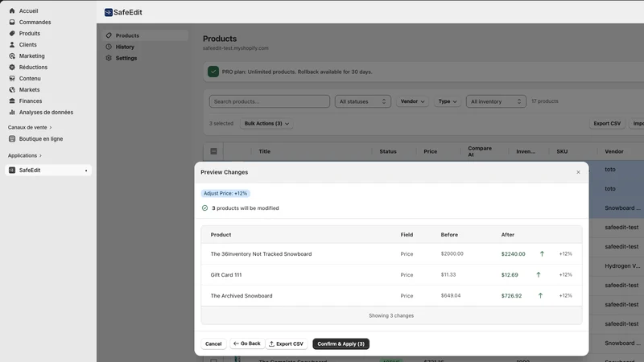Open Finances in Shopify sidebar
644x362 pixels.
click(x=31, y=101)
